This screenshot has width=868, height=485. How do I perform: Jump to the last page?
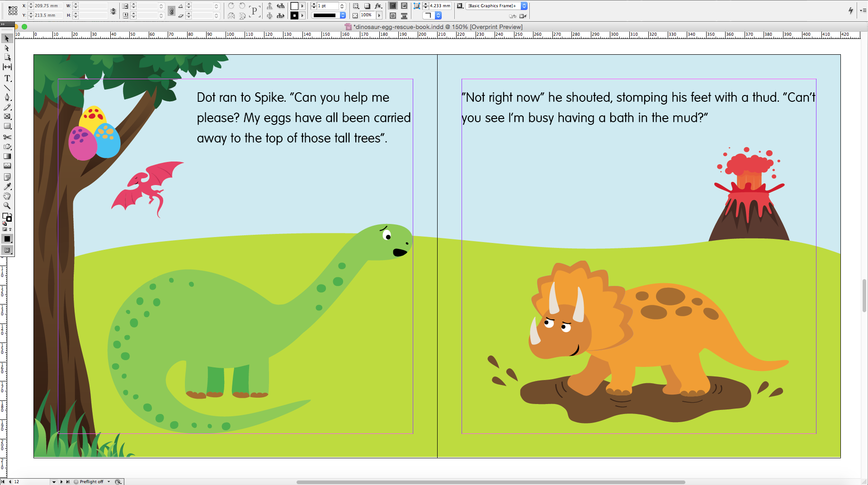[67, 481]
